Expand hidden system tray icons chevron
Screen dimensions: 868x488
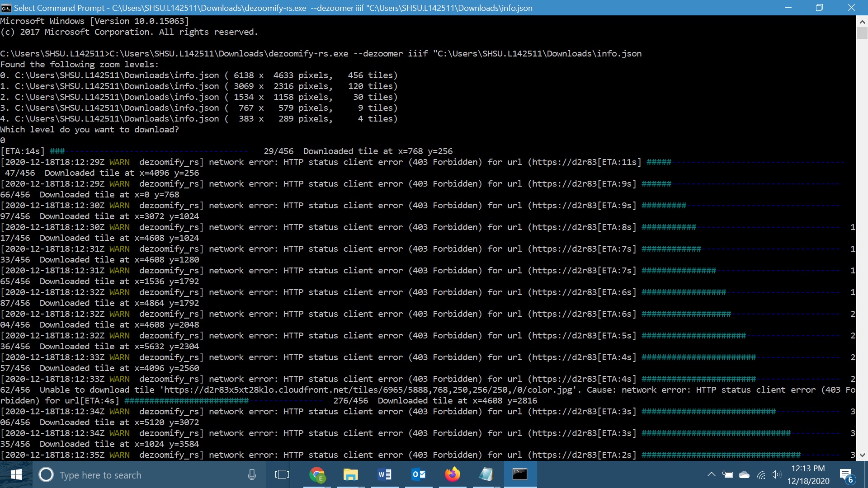tap(711, 474)
